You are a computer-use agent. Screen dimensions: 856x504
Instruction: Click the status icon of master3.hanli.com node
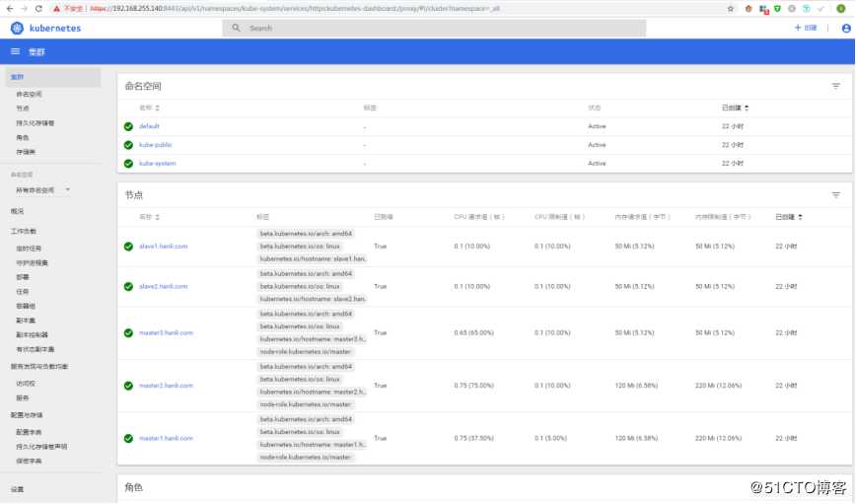[128, 333]
